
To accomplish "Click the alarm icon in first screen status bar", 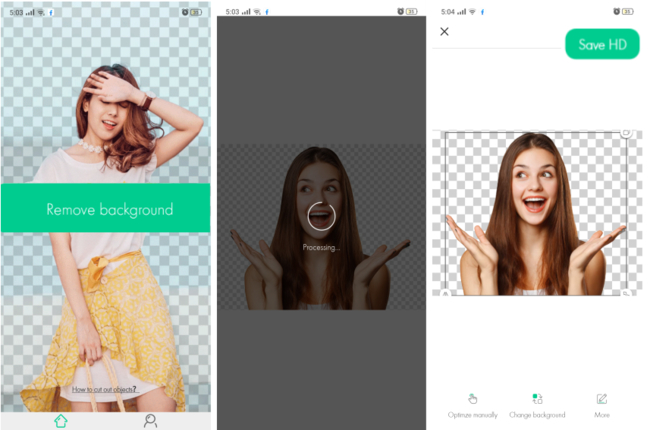I will click(185, 12).
